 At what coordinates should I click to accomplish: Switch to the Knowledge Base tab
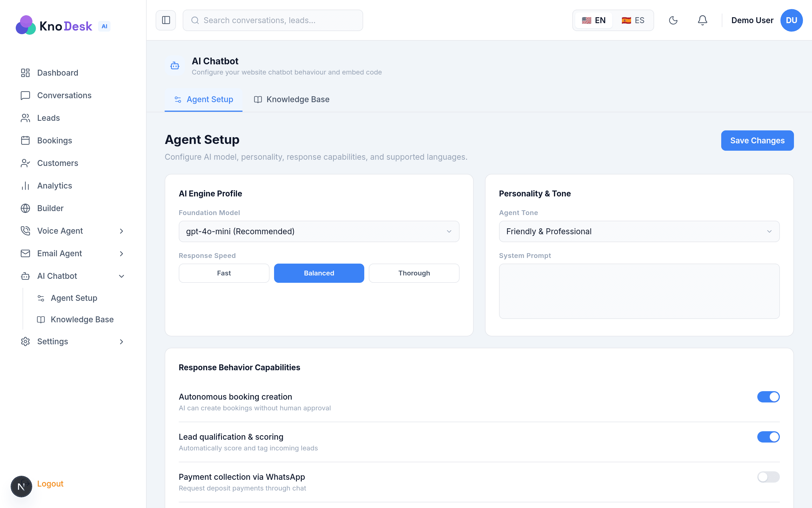coord(291,99)
